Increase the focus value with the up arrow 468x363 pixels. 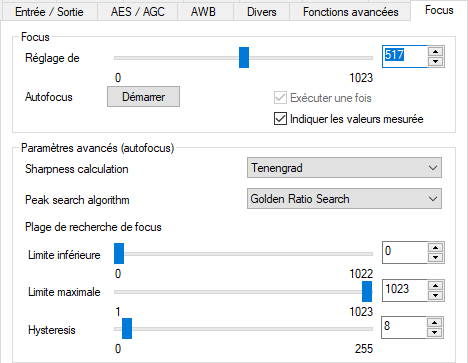pos(435,51)
